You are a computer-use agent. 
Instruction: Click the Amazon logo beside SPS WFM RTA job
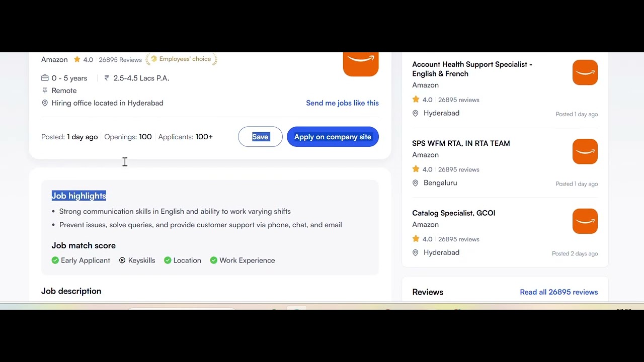585,151
